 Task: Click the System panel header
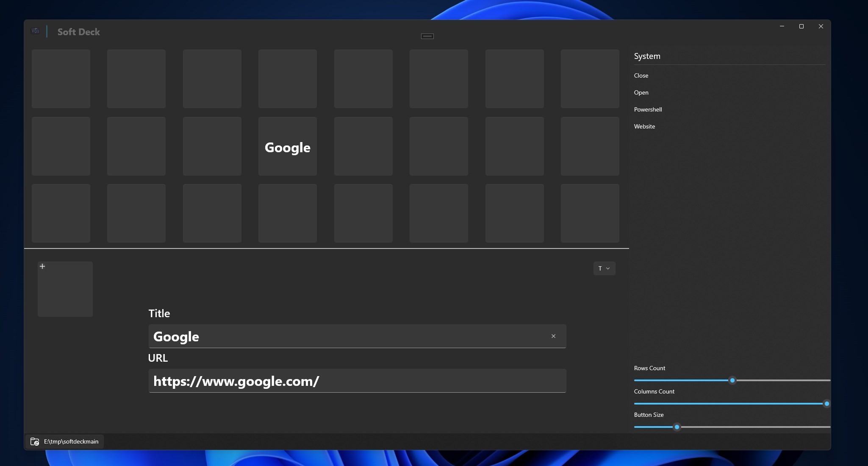coord(647,56)
